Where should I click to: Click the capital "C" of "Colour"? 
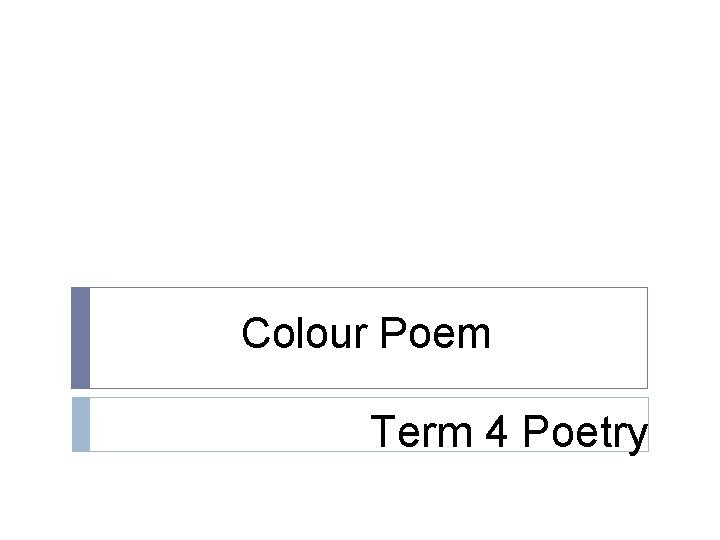[256, 333]
